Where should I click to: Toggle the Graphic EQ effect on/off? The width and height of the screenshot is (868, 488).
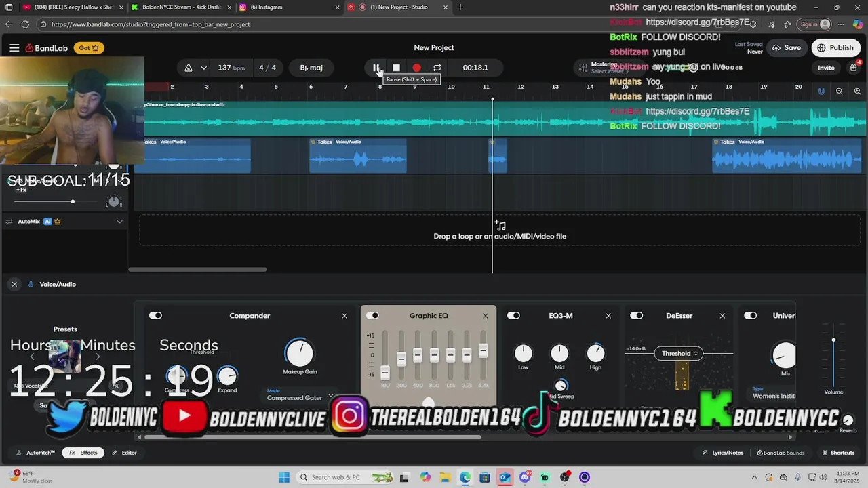pos(372,316)
